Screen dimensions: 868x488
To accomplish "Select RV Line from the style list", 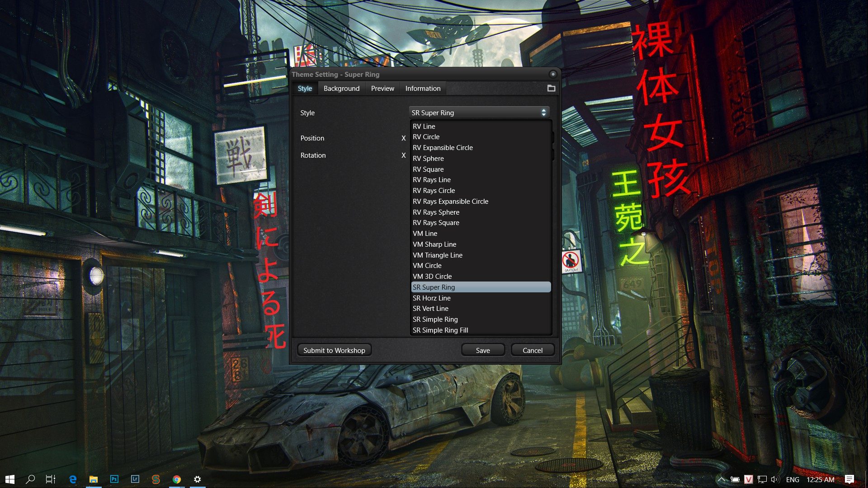I will pyautogui.click(x=481, y=126).
